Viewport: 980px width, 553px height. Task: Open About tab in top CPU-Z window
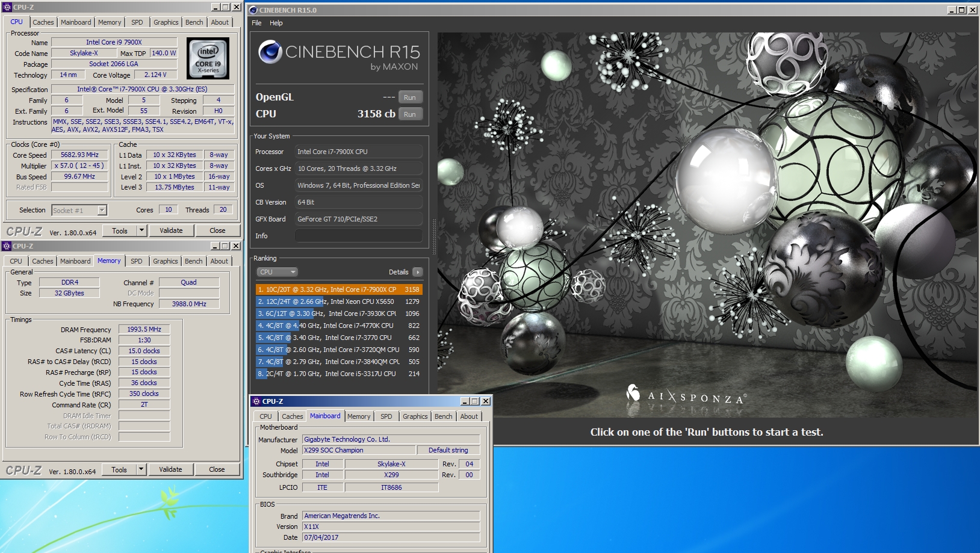point(220,22)
